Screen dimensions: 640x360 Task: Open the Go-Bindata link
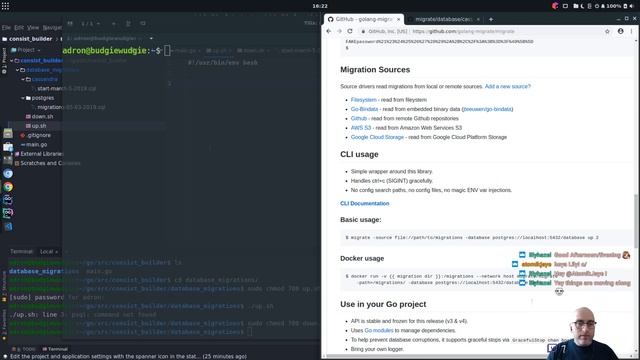(364, 109)
